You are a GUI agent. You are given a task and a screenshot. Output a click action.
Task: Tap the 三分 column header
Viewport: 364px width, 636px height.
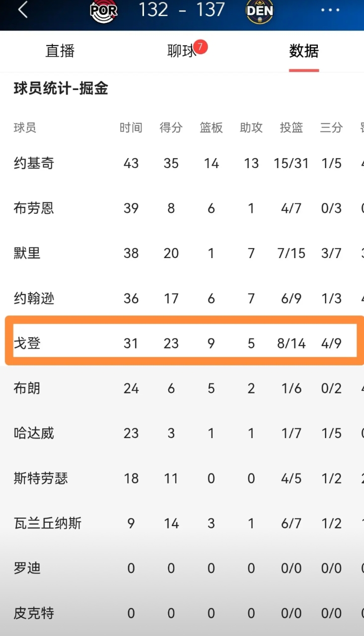(x=331, y=128)
